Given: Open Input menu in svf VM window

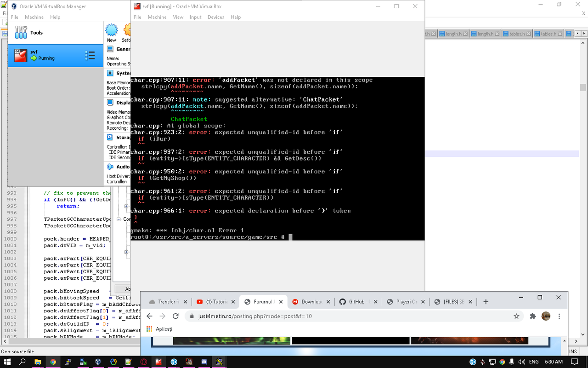Looking at the screenshot, I should coord(196,17).
